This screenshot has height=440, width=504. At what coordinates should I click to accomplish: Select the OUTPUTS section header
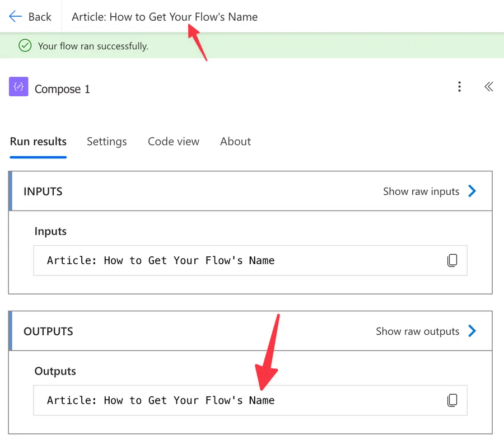pos(48,331)
